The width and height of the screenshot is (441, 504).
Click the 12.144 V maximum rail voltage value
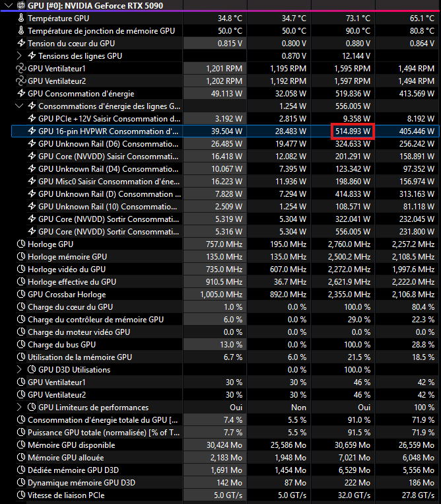click(x=356, y=56)
